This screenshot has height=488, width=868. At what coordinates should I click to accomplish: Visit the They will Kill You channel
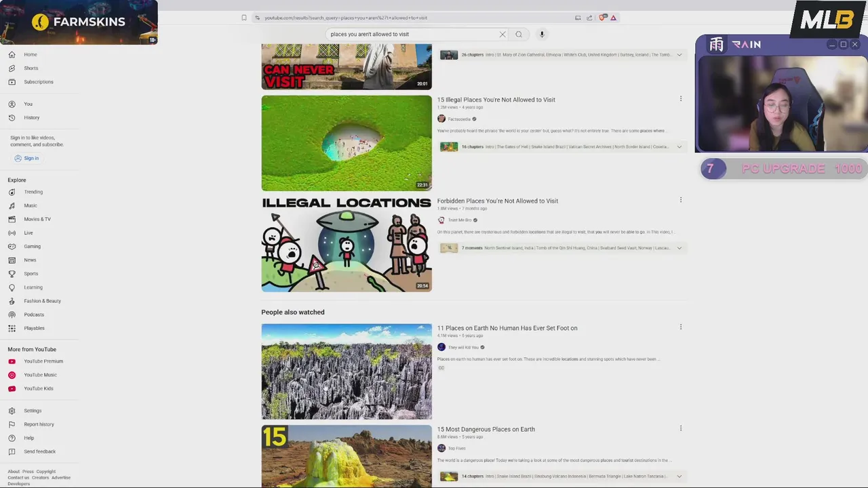click(463, 348)
